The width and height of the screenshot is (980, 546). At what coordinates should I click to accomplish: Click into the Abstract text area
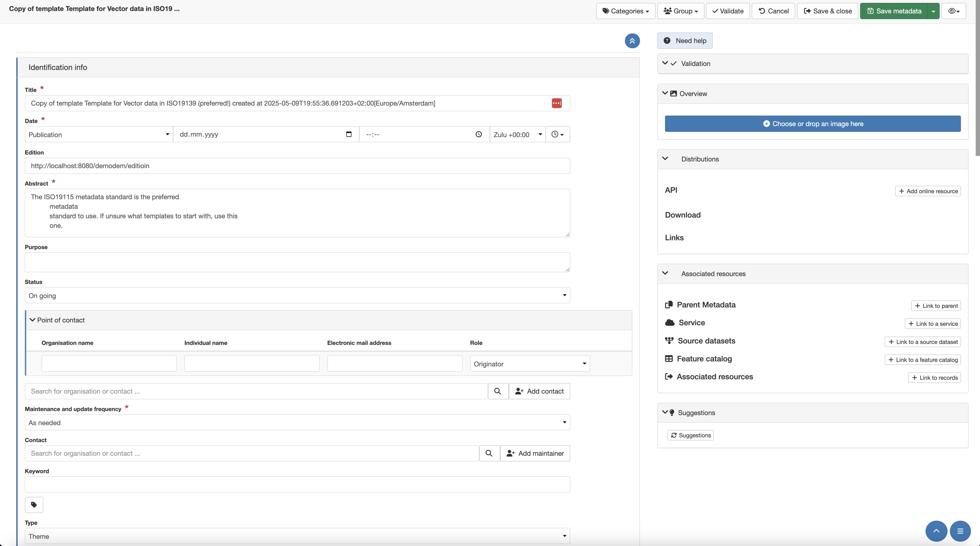coord(297,213)
